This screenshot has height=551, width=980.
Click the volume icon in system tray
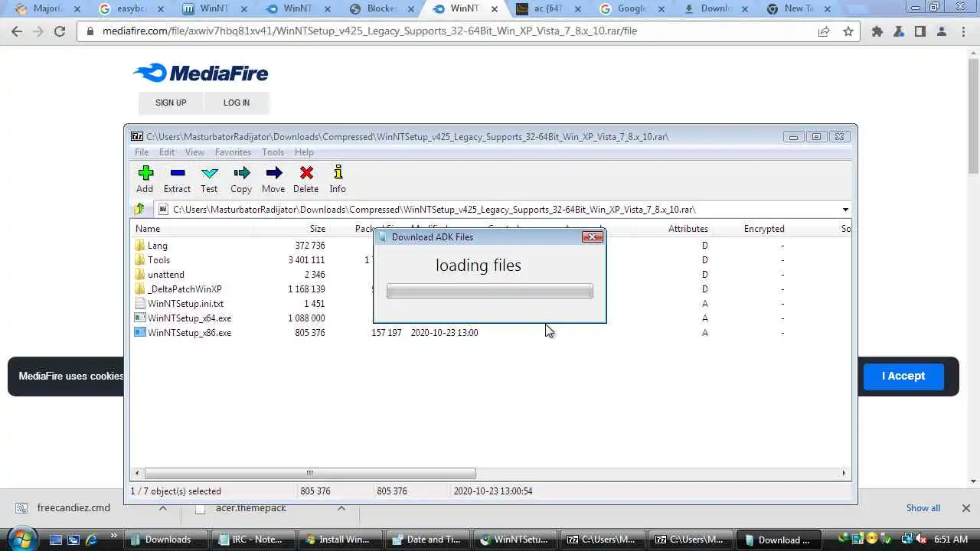[x=920, y=539]
